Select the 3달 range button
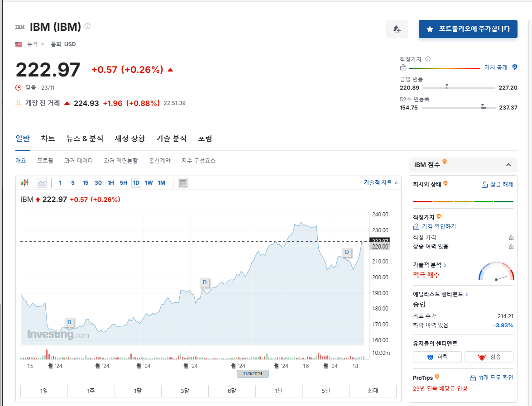 pos(185,391)
